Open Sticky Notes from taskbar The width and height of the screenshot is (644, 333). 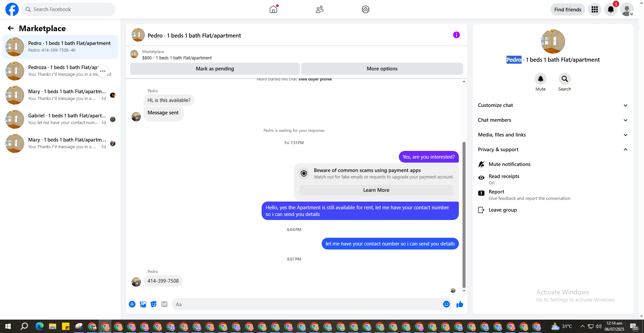coord(66,326)
